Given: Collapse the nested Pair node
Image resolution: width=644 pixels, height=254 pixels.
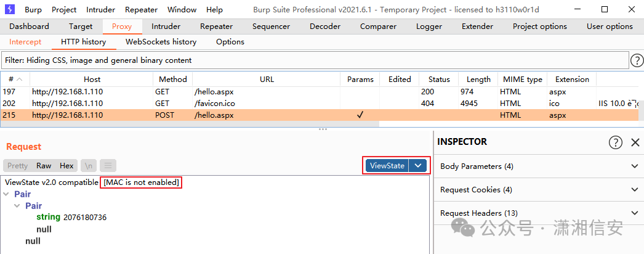Looking at the screenshot, I should (17, 205).
